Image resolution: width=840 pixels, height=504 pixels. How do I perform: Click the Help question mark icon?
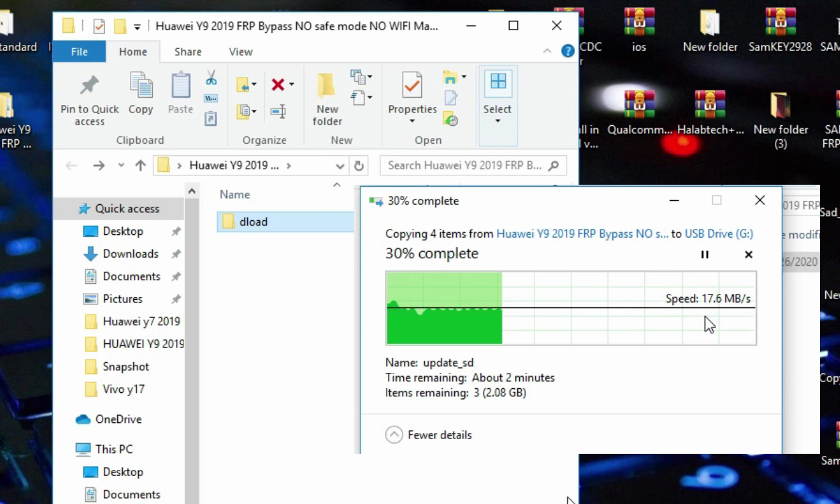pos(567,52)
